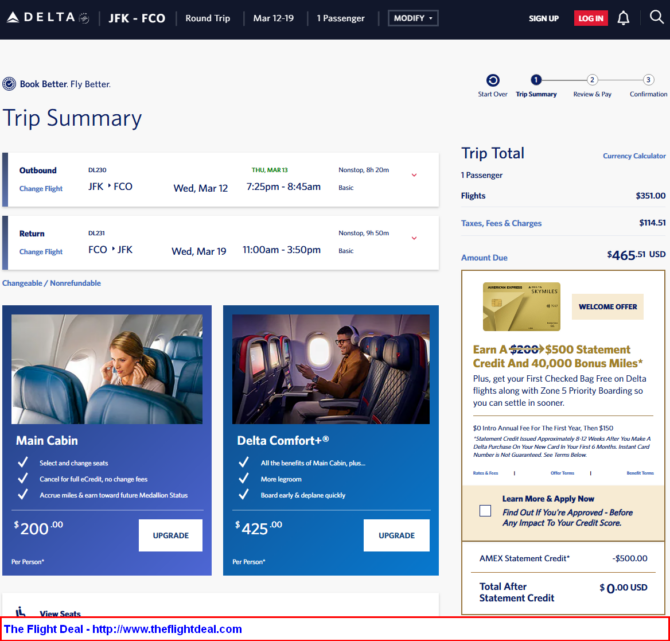Go to step 3 Confirmation
Viewport: 670px width, 641px height.
tap(648, 80)
